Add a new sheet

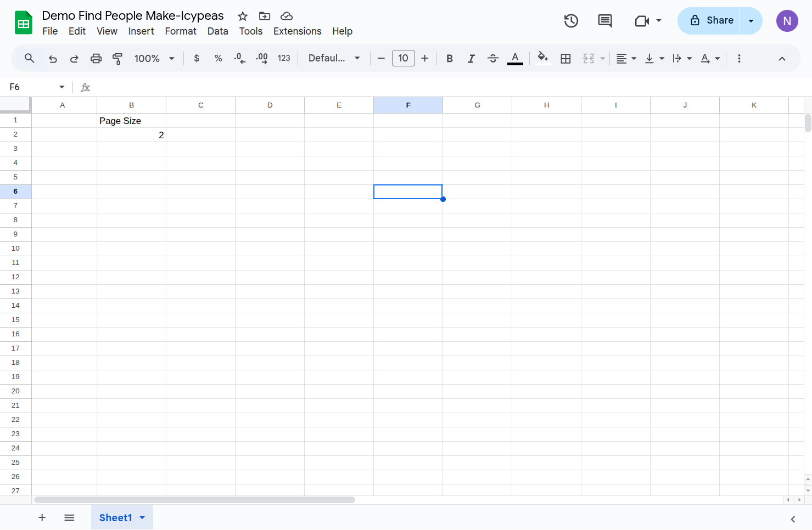tap(42, 517)
